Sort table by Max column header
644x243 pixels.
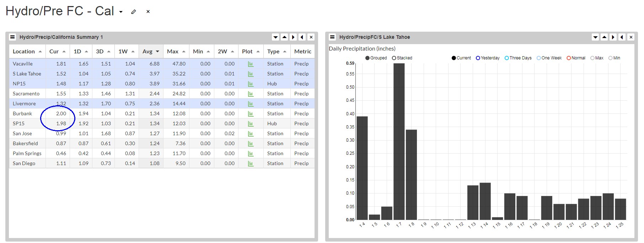(x=176, y=52)
